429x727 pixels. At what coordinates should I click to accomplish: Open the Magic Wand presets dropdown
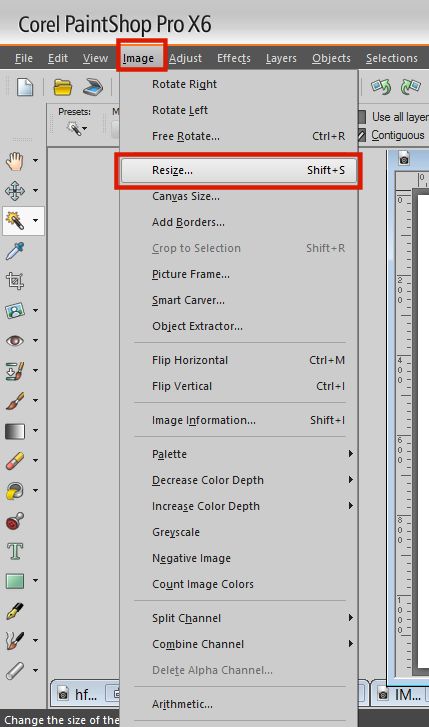point(76,128)
